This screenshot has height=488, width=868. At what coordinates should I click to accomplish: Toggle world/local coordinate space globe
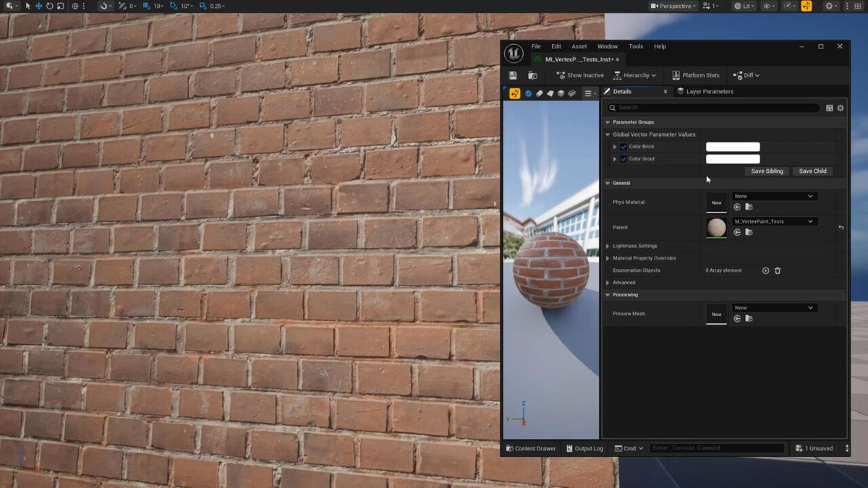tap(75, 6)
